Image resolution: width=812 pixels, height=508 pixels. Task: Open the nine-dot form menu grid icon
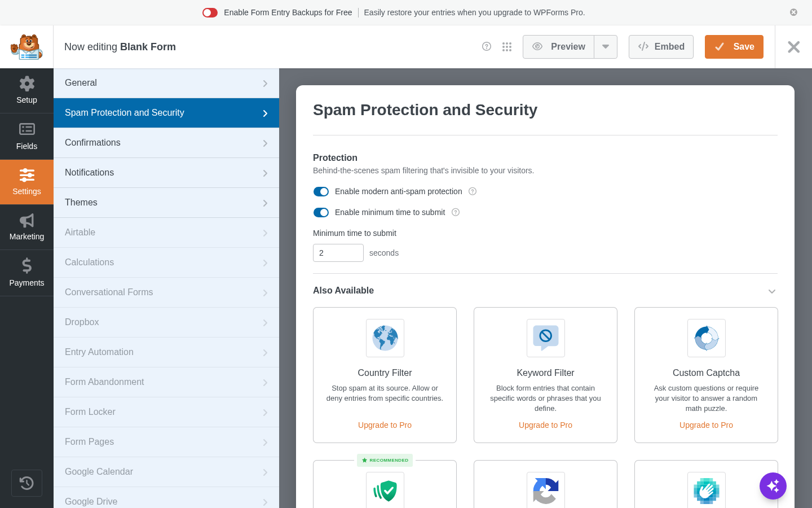pyautogui.click(x=507, y=47)
